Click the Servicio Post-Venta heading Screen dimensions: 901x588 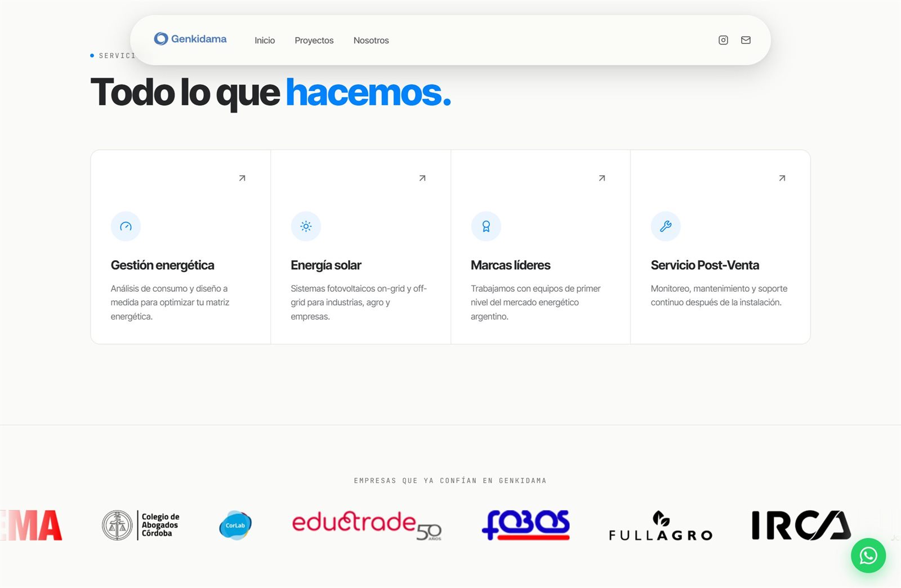coord(705,265)
